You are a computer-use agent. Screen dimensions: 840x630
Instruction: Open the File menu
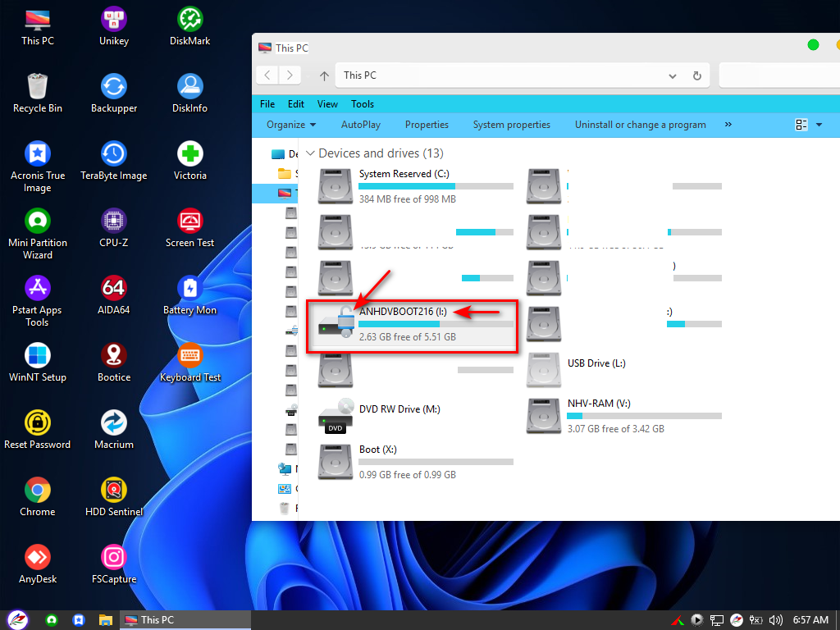click(x=267, y=104)
